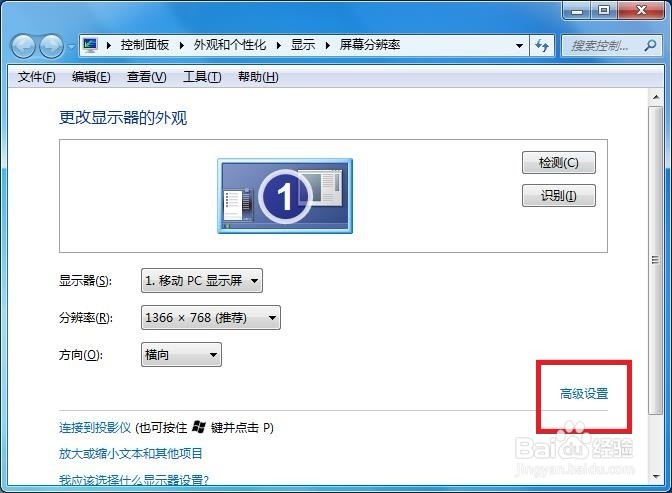
Task: Open 显示器 dropdown (移动 PC 显示屏)
Action: tap(202, 281)
